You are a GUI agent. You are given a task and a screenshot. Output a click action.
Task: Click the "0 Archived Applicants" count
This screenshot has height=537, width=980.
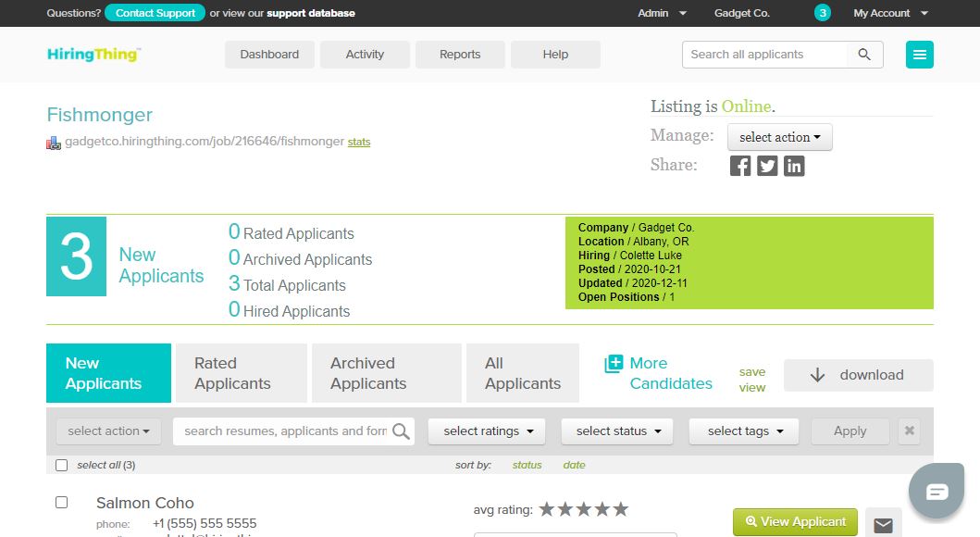coord(300,258)
